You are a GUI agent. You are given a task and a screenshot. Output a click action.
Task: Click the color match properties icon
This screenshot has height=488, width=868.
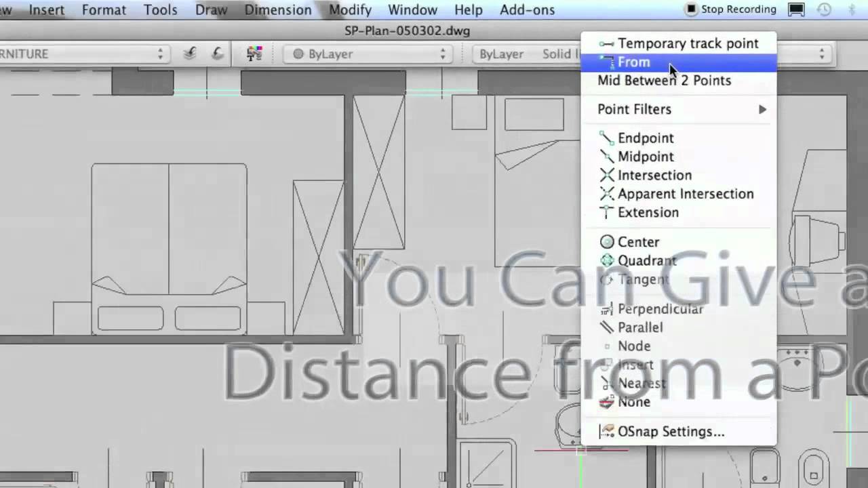(x=254, y=54)
